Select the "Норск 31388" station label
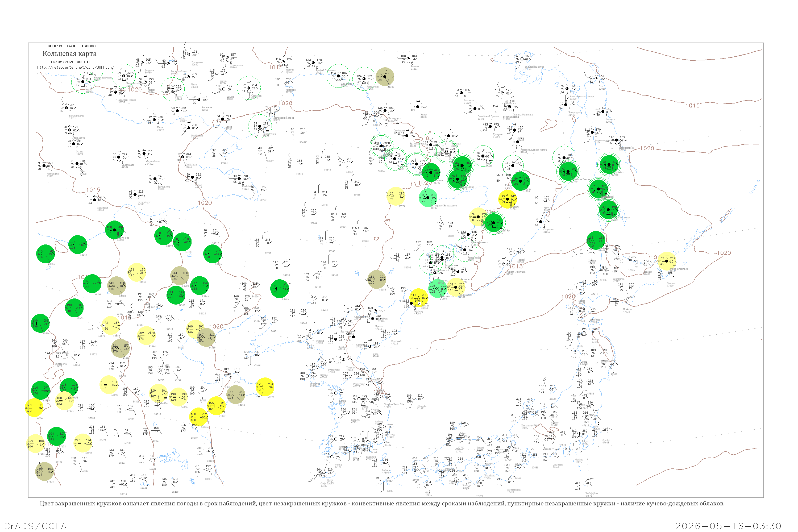This screenshot has width=798, height=532. coord(424,116)
